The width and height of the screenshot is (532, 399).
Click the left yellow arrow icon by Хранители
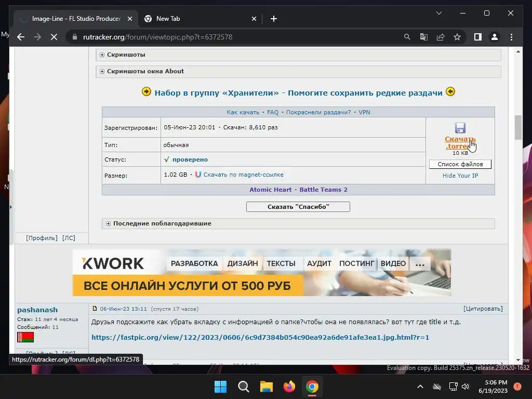(146, 91)
